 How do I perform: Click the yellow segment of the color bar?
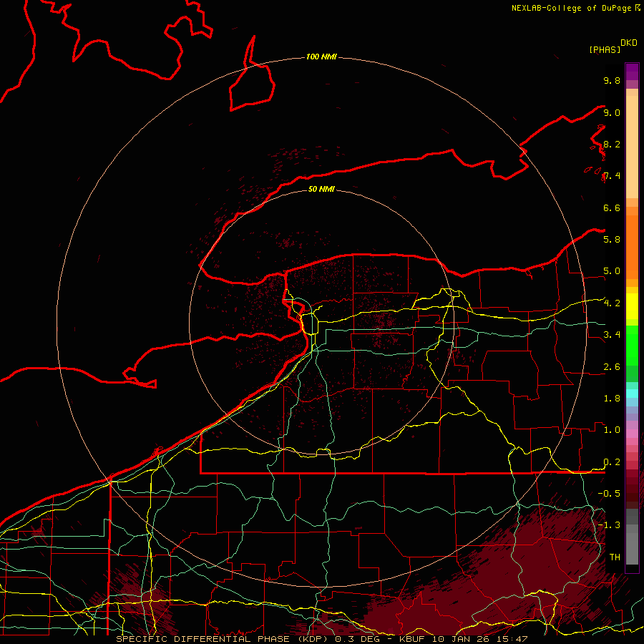coord(632,306)
